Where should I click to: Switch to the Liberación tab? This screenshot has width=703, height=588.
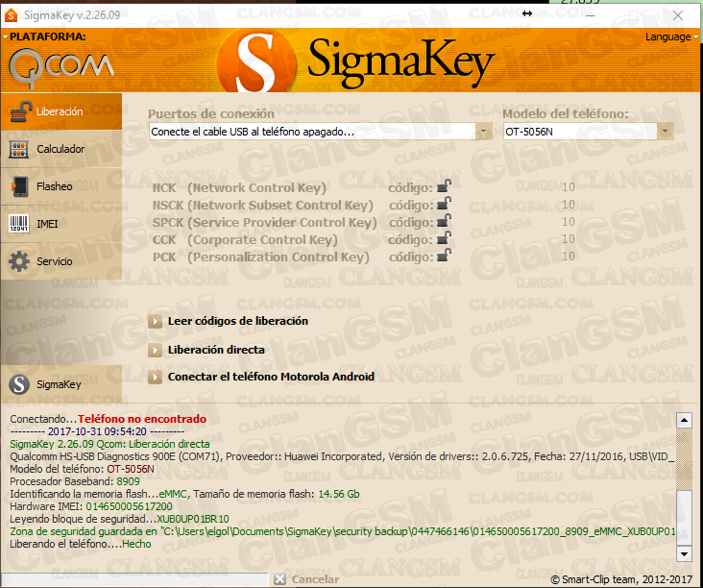coord(61,111)
